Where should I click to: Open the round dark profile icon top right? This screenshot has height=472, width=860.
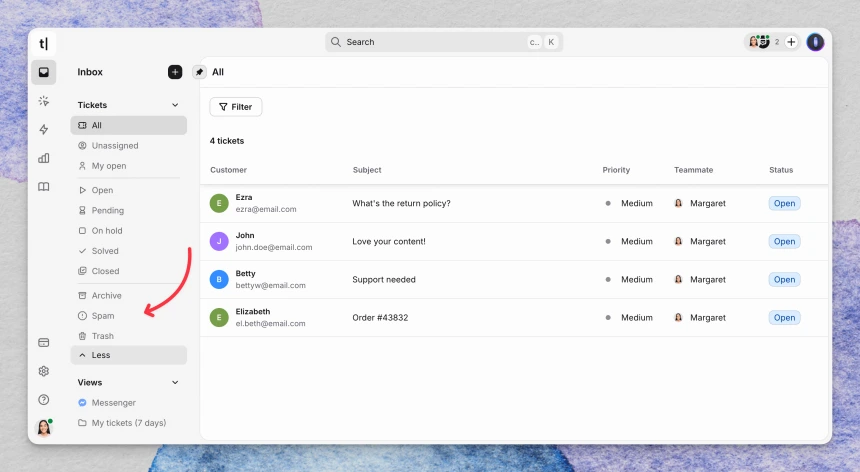click(815, 42)
